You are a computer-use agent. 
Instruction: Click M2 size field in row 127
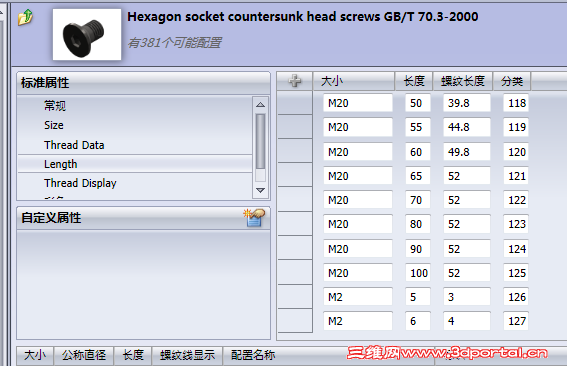pos(358,321)
